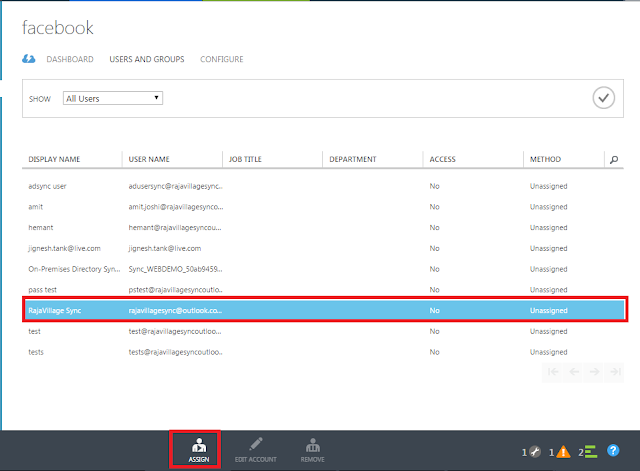Click the Remove user button
640x471 pixels.
[312, 450]
